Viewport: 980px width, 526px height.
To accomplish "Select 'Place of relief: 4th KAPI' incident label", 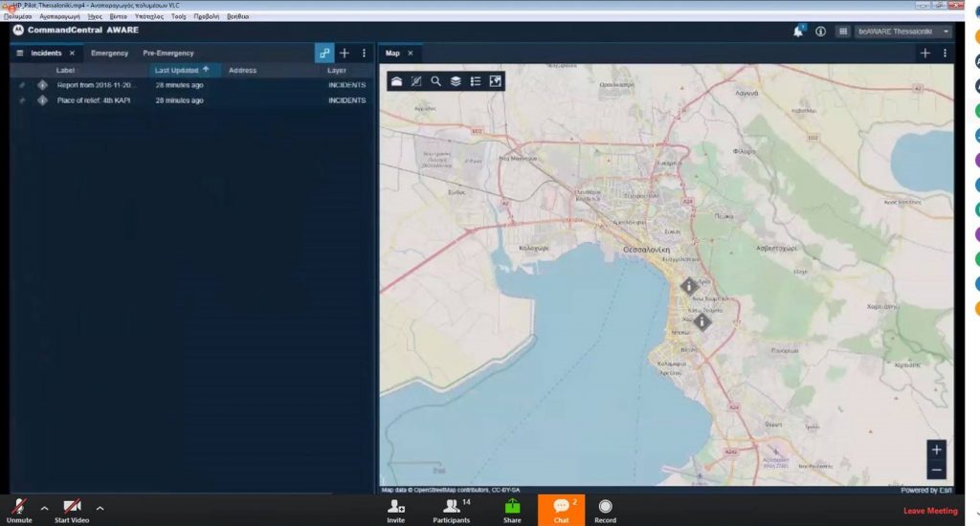I will point(94,100).
